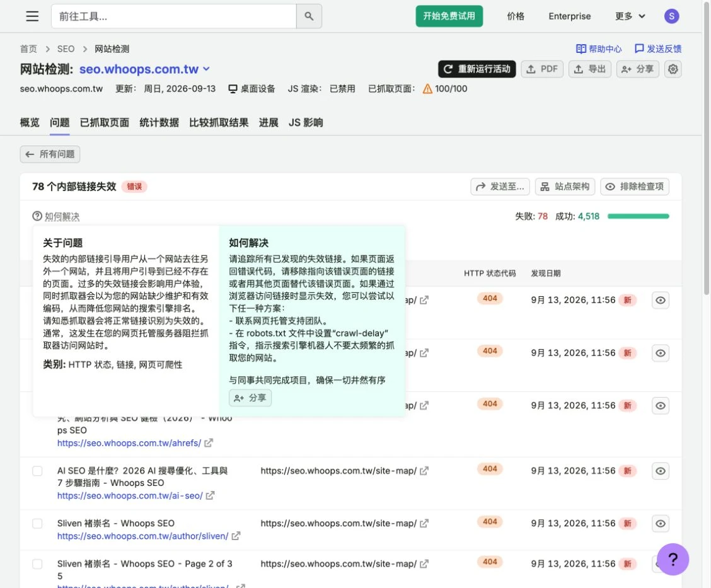The height and width of the screenshot is (588, 711).
Task: Click 重新运行活动 button
Action: [477, 69]
